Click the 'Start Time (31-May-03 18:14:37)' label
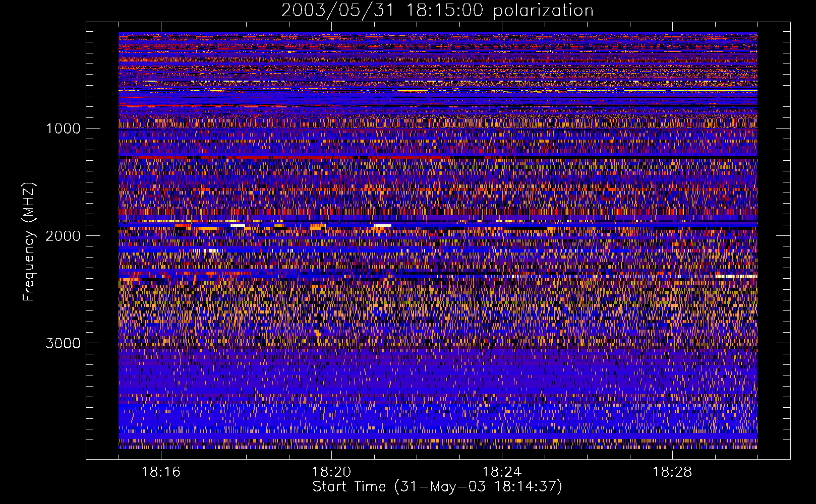 pyautogui.click(x=437, y=487)
